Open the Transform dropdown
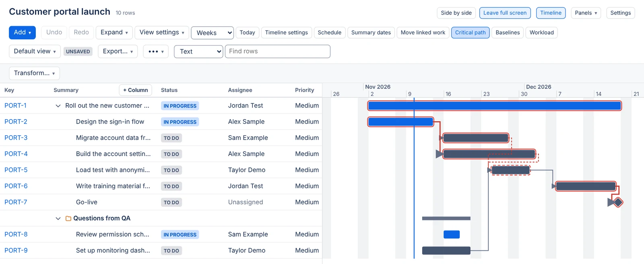 tap(34, 73)
